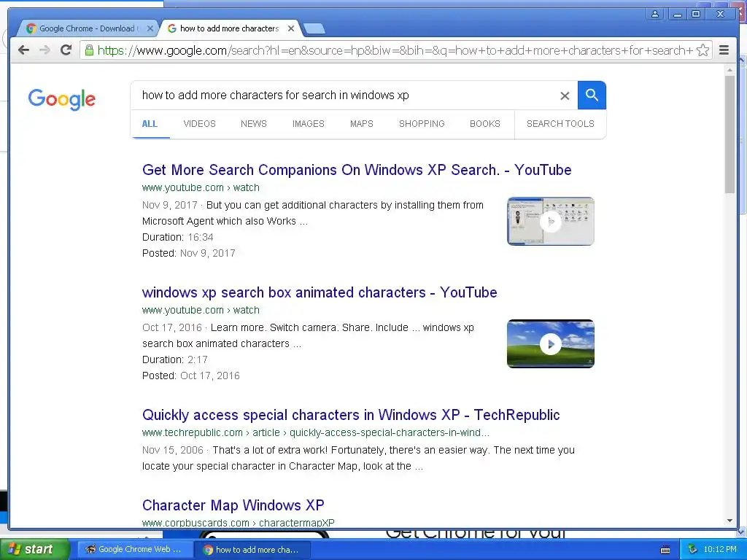
Task: Click the corpbuscards.com charactermapXP URL
Action: [239, 523]
